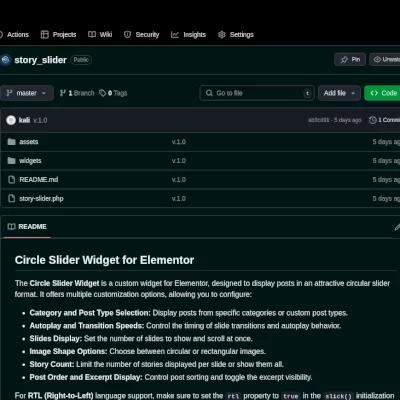Click the Tags label icon
The image size is (400, 400).
point(103,93)
